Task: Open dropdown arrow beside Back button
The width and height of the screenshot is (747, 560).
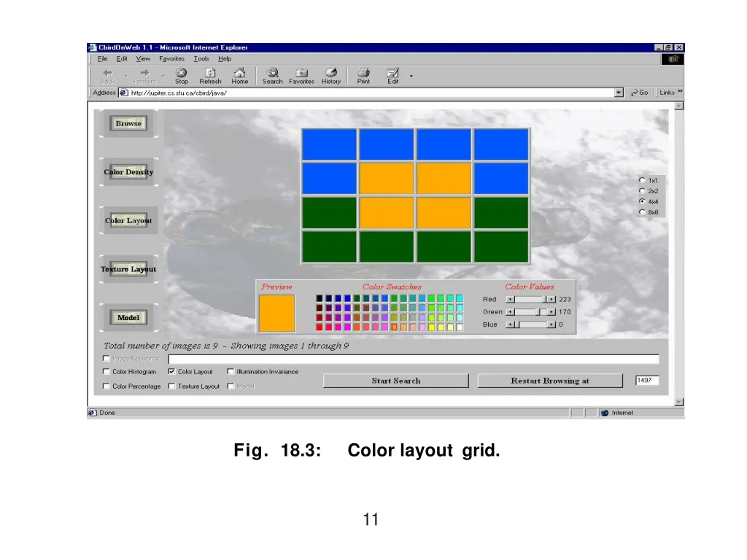Action: point(126,76)
